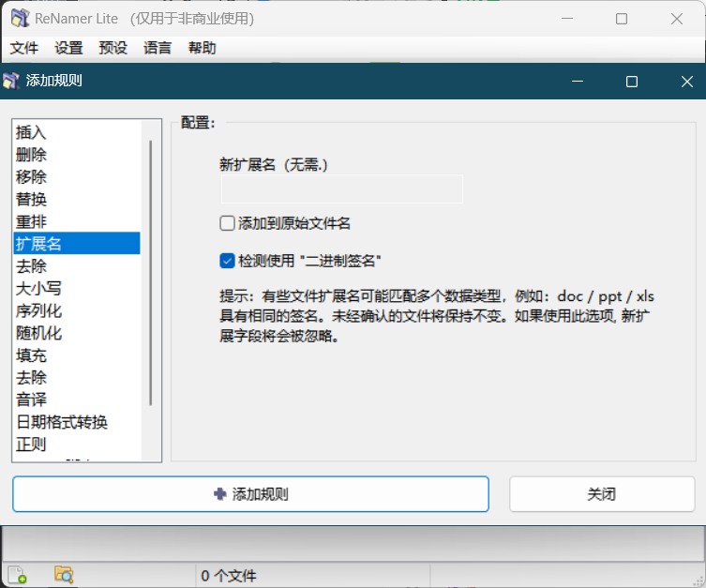Select the 序列化 rule type
Viewport: 706px width, 588px height.
(x=77, y=310)
